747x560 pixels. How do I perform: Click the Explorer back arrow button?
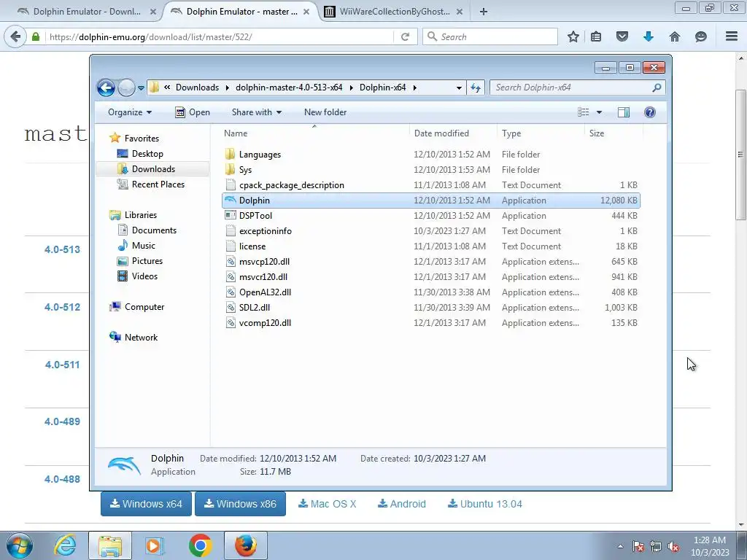pyautogui.click(x=106, y=87)
